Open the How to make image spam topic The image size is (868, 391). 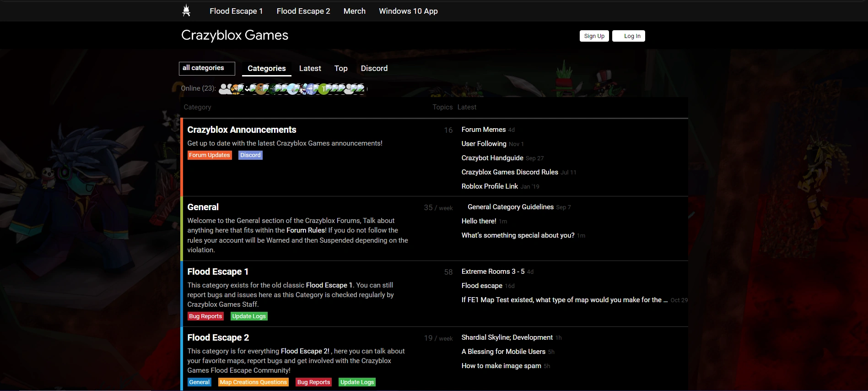coord(501,366)
